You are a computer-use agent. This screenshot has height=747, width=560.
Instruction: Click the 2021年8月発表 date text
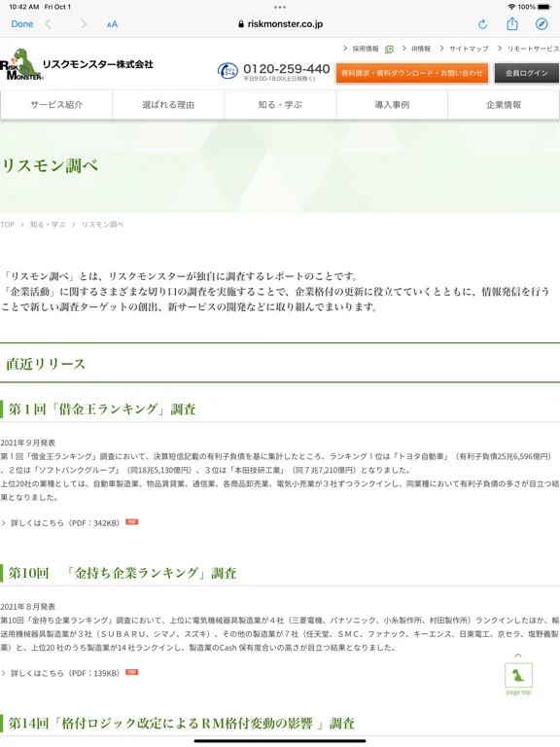coord(27,607)
